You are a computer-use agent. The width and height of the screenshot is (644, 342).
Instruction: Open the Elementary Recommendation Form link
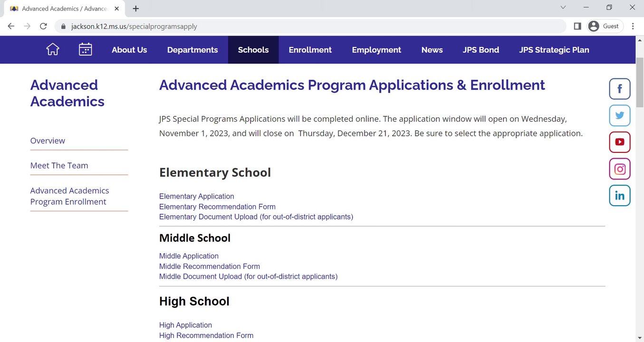coord(217,207)
